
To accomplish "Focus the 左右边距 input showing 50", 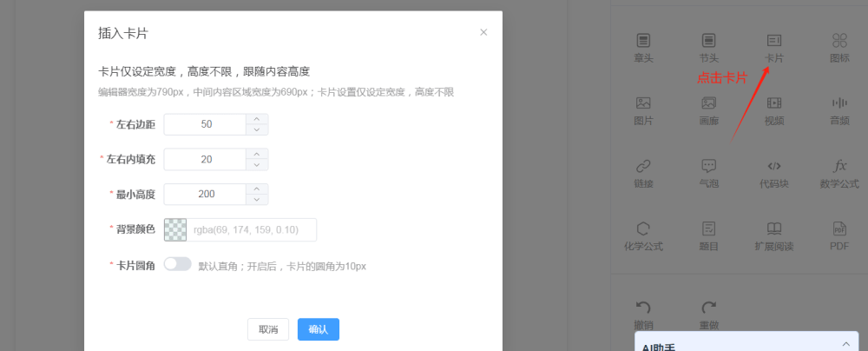I will pyautogui.click(x=206, y=124).
